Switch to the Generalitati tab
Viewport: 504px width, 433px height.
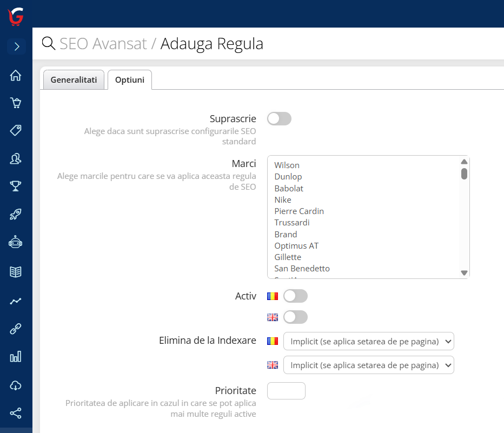74,79
